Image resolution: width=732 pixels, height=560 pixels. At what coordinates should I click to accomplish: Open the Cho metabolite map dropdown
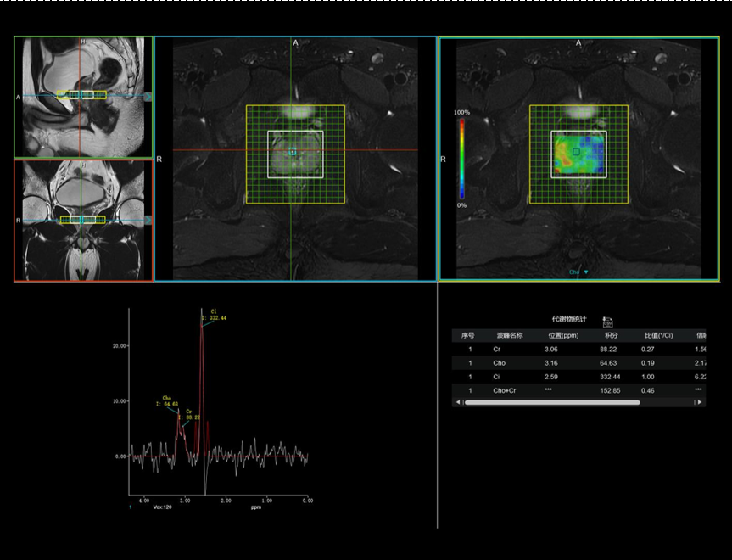[x=579, y=272]
